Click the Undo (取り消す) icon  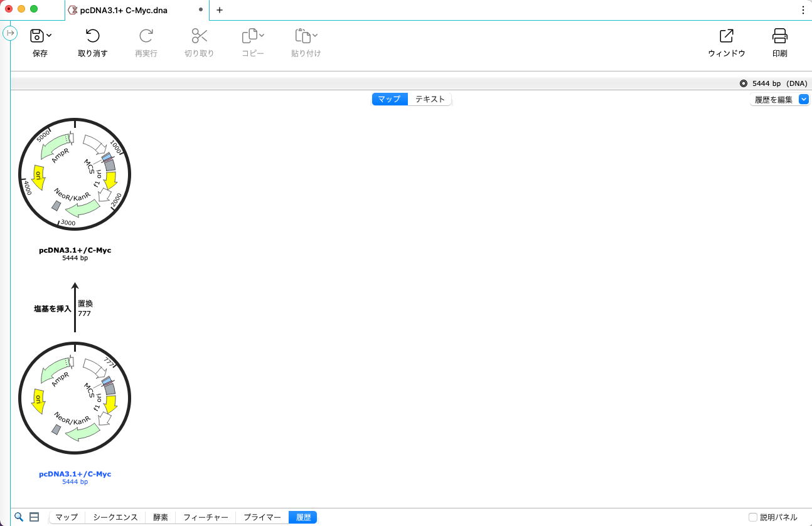pyautogui.click(x=92, y=36)
